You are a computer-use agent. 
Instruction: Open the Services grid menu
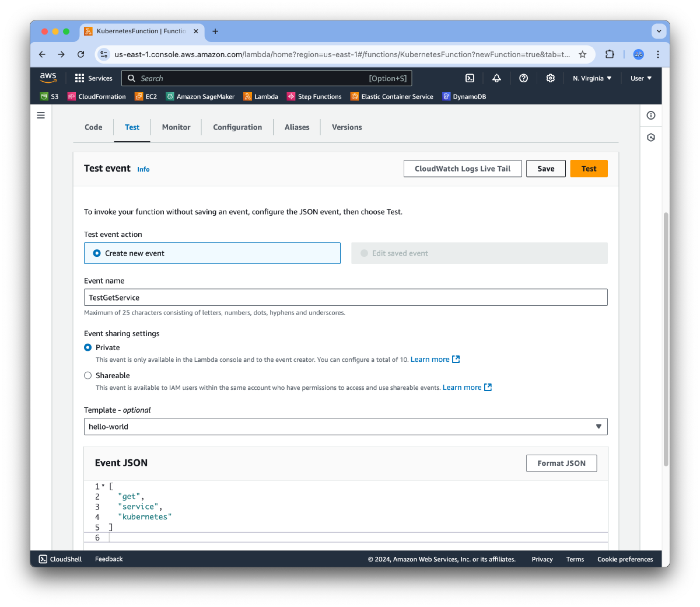coord(93,78)
